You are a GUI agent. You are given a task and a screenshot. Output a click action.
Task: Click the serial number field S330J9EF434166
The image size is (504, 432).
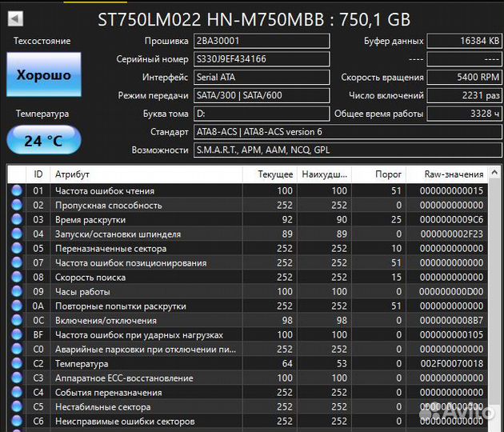(262, 59)
